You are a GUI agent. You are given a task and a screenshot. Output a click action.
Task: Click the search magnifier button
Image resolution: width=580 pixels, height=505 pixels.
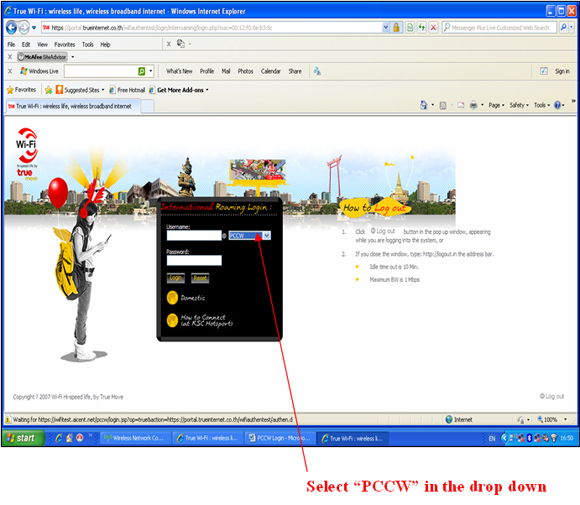pyautogui.click(x=563, y=27)
